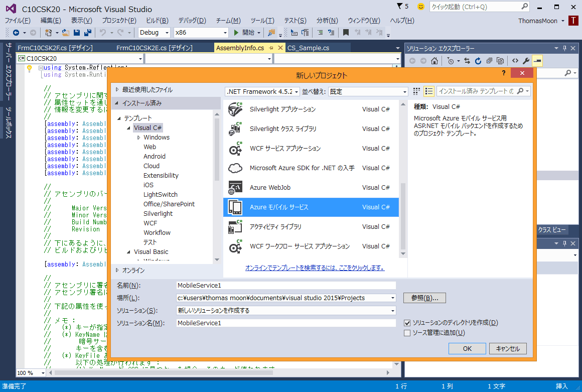This screenshot has height=392, width=582.
Task: Click the smiley feedback icon
Action: (420, 7)
